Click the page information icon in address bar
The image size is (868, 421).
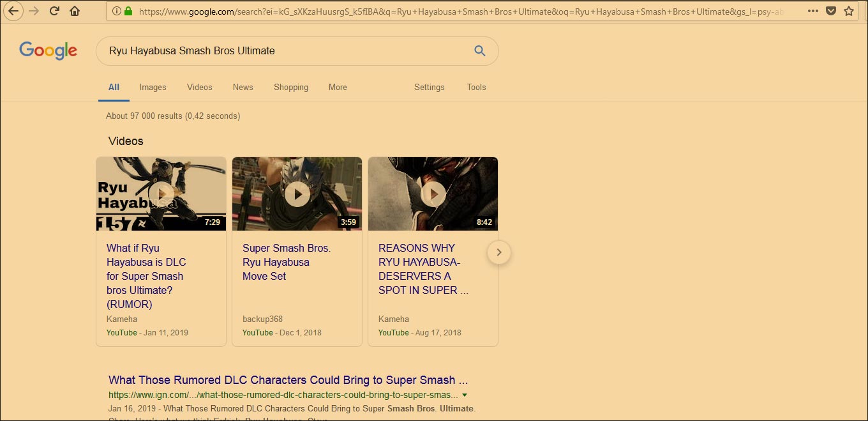coord(116,11)
